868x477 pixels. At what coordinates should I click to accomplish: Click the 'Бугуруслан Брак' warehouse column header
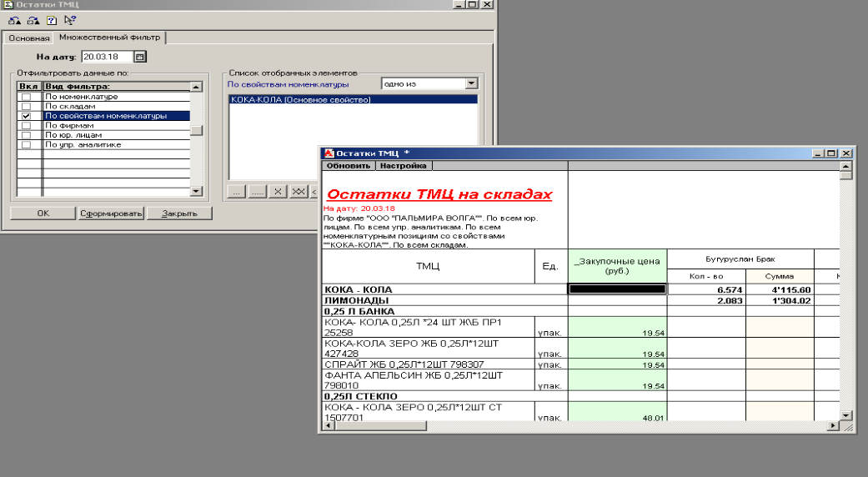coord(740,259)
